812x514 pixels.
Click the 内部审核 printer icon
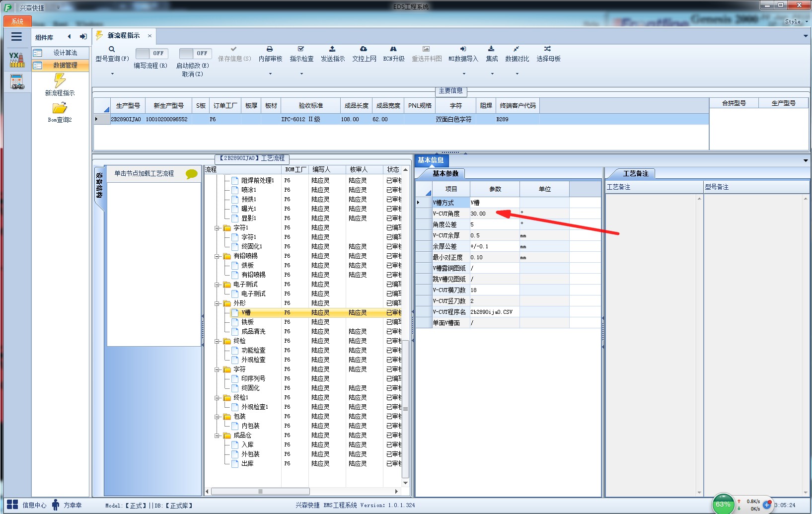click(270, 49)
